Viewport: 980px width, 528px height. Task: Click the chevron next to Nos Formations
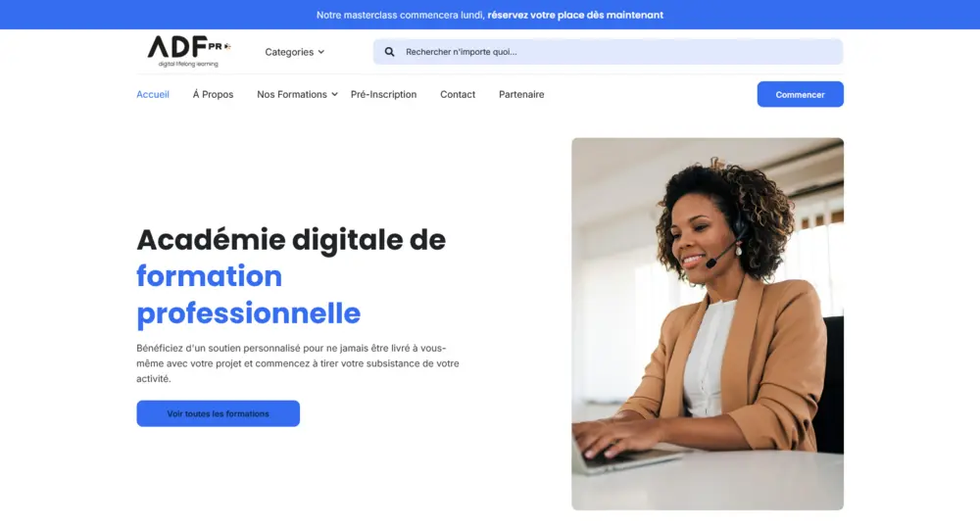click(x=334, y=94)
